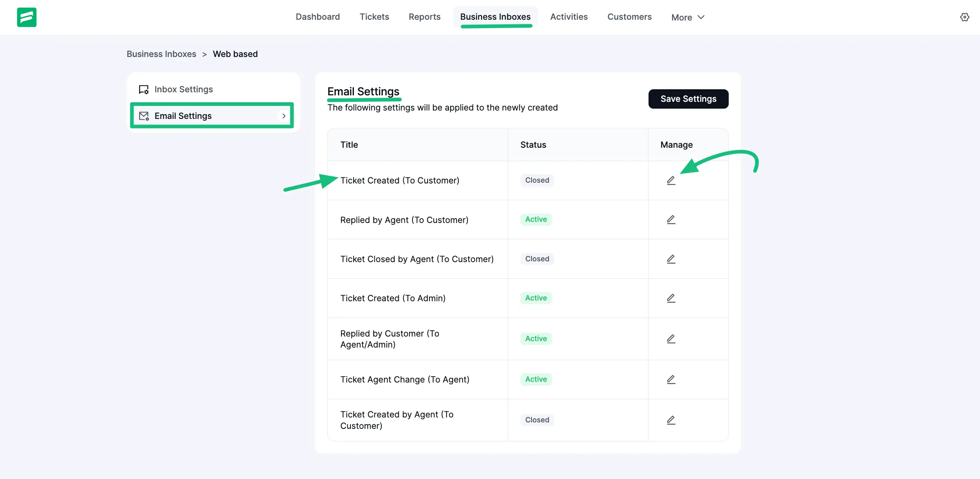Toggle the Closed status of Ticket Created (To Customer)
Screen dimensions: 980x479
click(x=537, y=180)
